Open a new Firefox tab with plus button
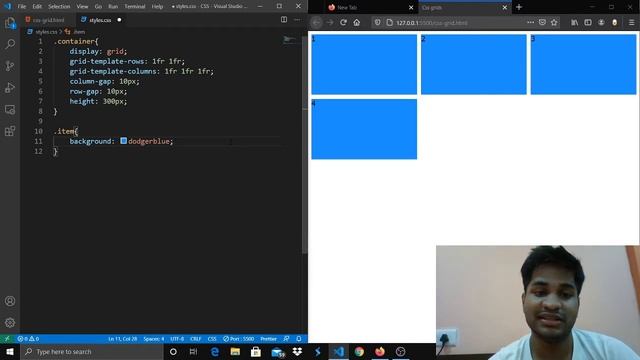The image size is (640, 360). [x=519, y=7]
